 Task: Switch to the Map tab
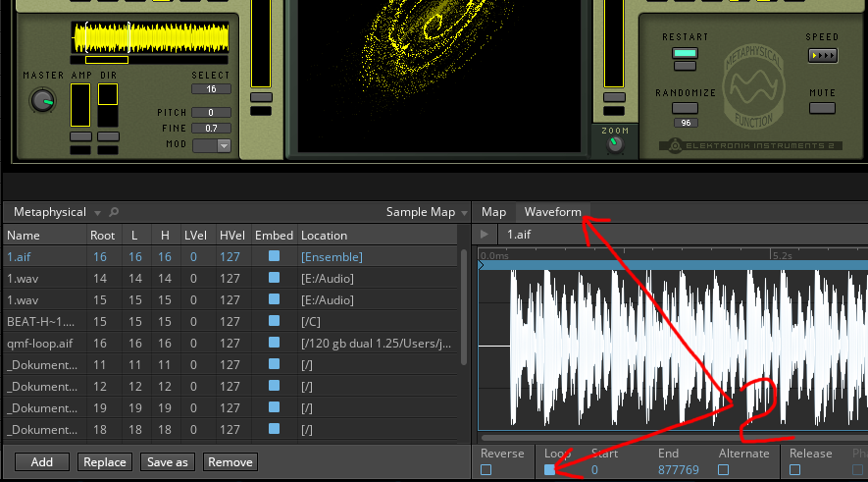coord(493,212)
